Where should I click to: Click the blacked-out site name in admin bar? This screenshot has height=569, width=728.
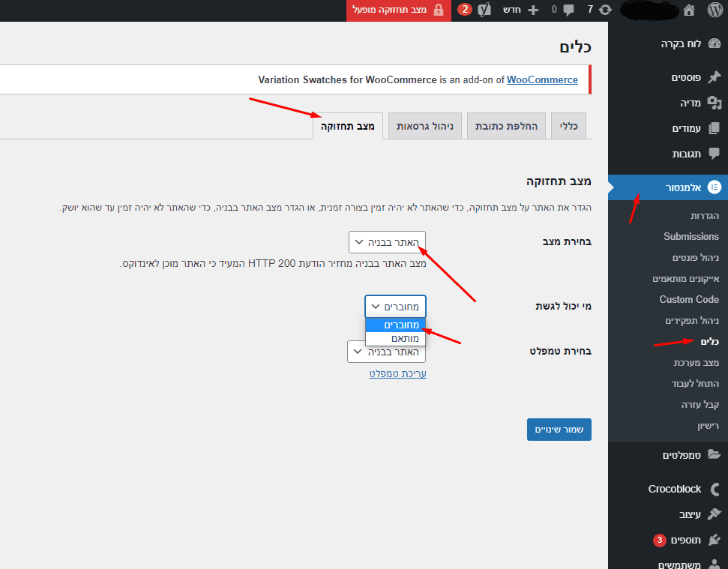click(649, 10)
